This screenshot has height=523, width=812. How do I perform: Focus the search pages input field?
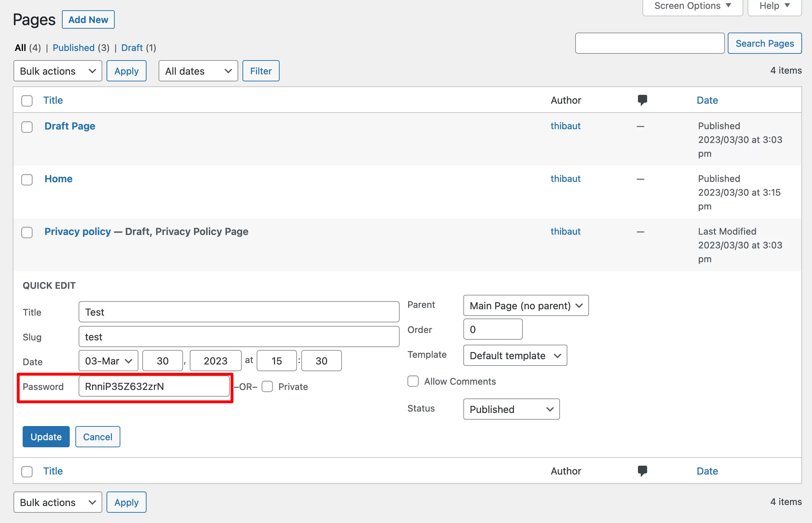(650, 43)
